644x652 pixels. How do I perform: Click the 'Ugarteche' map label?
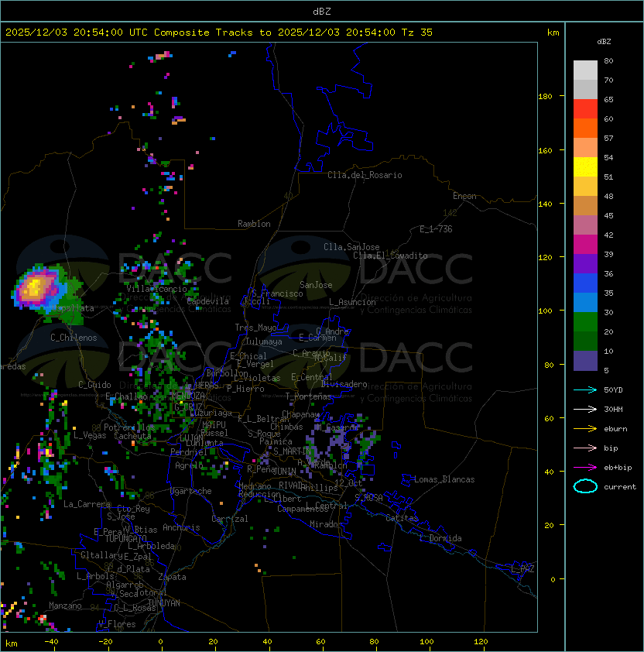pos(191,491)
